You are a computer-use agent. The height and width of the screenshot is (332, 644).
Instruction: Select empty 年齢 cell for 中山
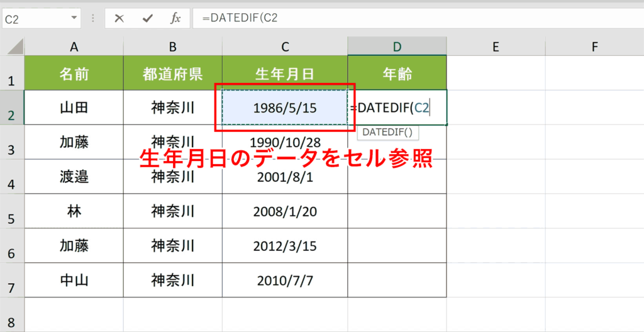(x=397, y=280)
